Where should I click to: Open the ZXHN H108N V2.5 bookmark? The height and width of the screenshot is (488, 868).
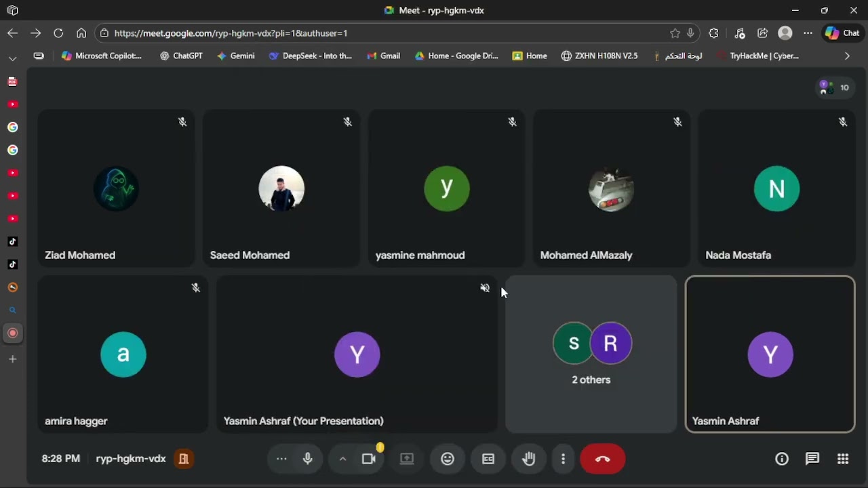click(x=599, y=56)
